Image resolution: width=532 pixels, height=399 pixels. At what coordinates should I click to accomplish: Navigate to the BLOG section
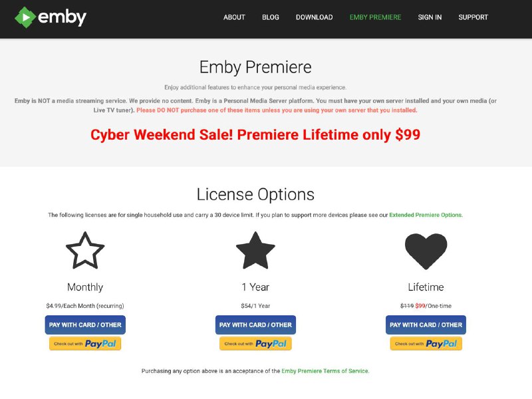click(270, 17)
